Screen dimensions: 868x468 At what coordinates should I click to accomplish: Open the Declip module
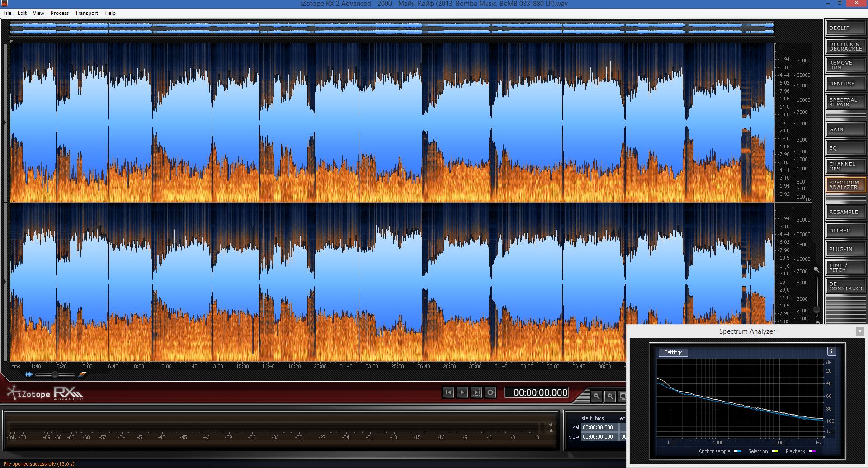[845, 28]
